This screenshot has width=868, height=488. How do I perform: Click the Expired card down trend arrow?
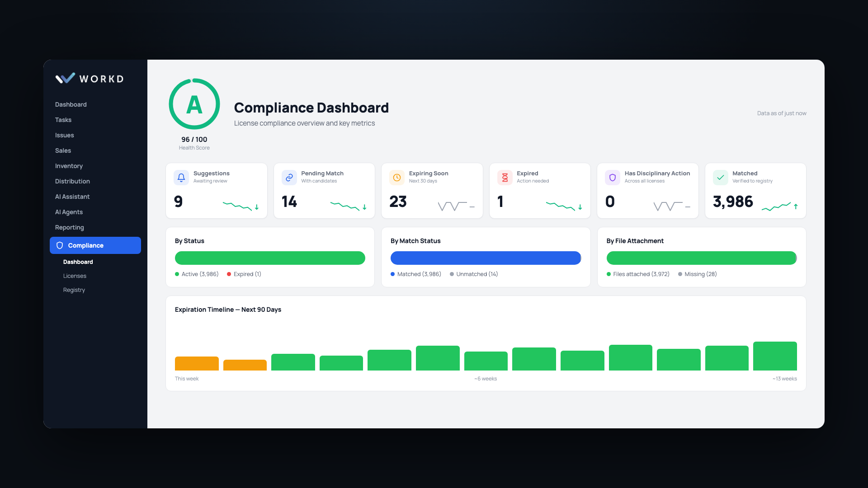click(x=580, y=207)
